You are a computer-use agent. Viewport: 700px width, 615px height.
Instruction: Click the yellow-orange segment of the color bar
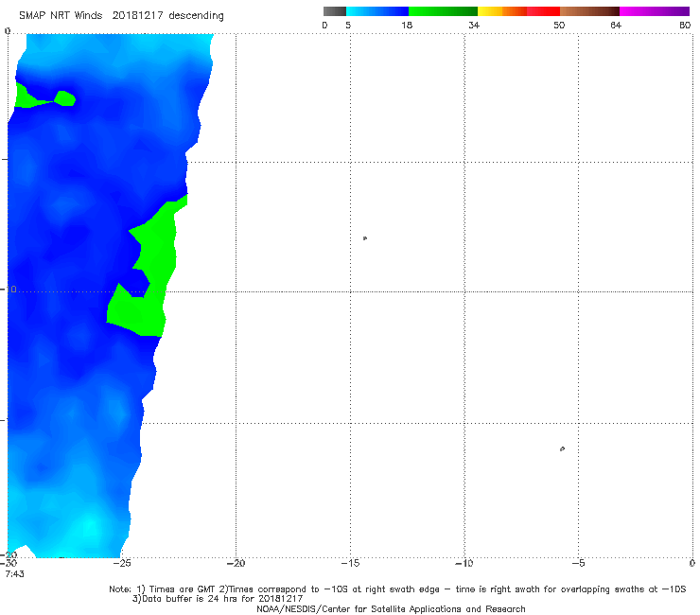(502, 11)
